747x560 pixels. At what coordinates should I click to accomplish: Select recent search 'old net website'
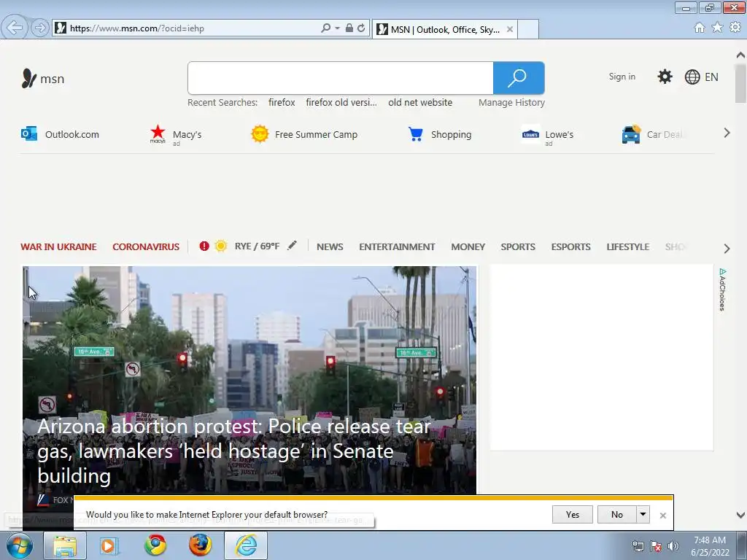point(420,102)
